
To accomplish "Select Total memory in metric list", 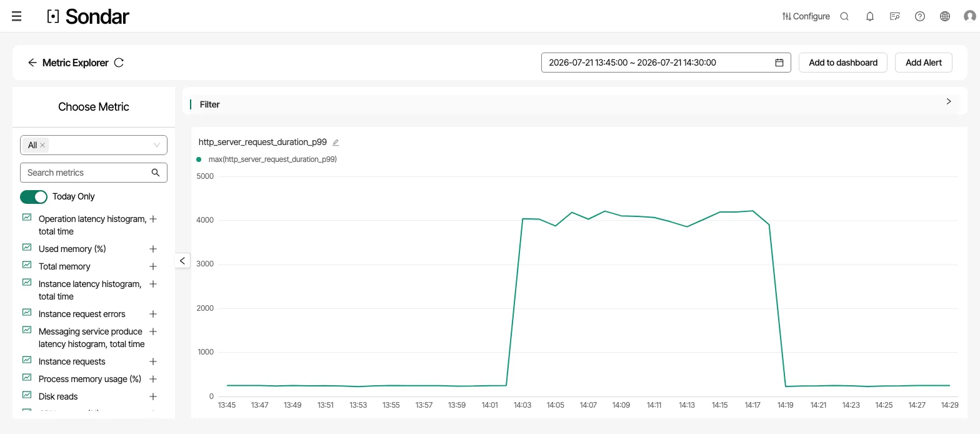I will pos(64,266).
